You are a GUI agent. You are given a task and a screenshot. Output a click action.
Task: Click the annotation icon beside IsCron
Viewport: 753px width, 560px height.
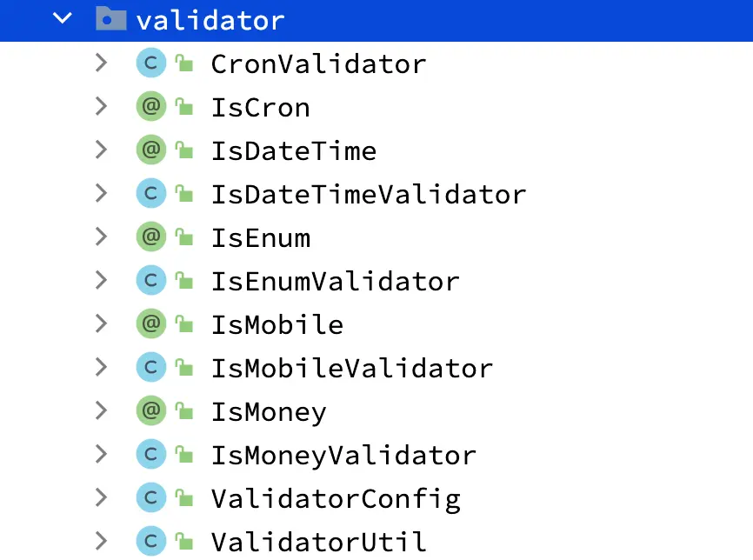[x=150, y=107]
